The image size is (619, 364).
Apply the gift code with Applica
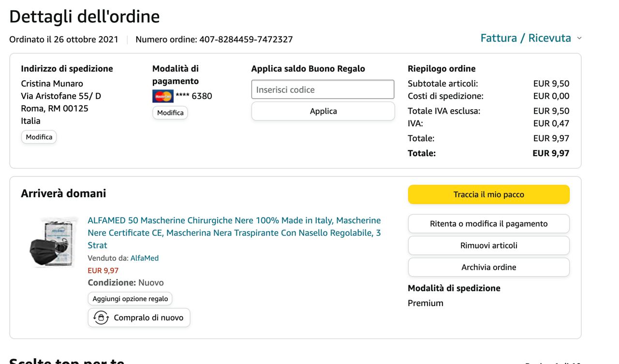(x=323, y=111)
